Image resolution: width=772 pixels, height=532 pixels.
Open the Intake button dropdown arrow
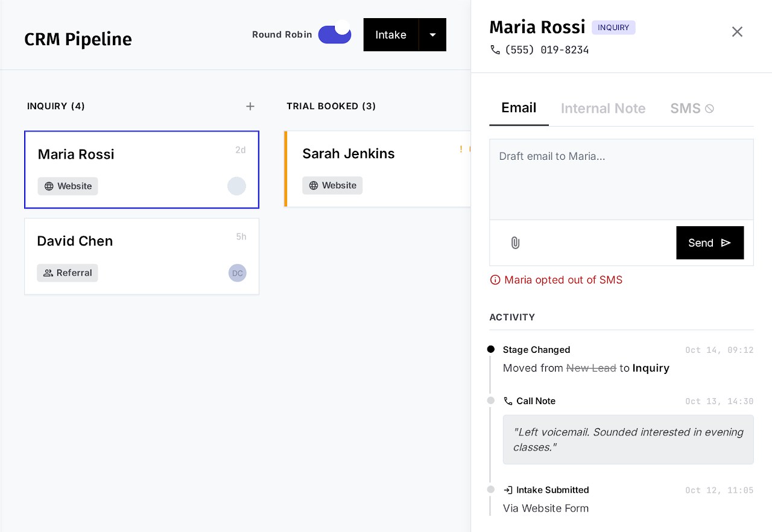coord(432,35)
